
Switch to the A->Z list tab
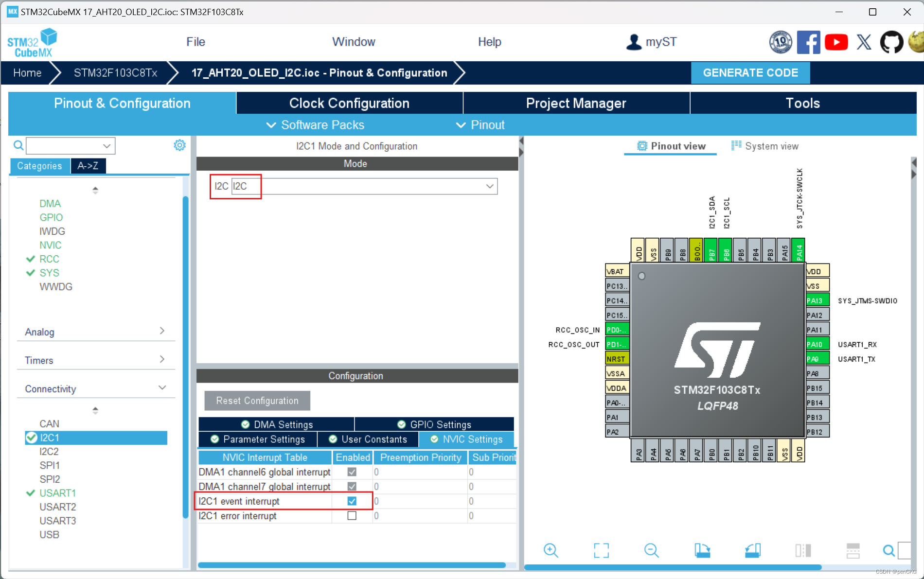pyautogui.click(x=88, y=166)
